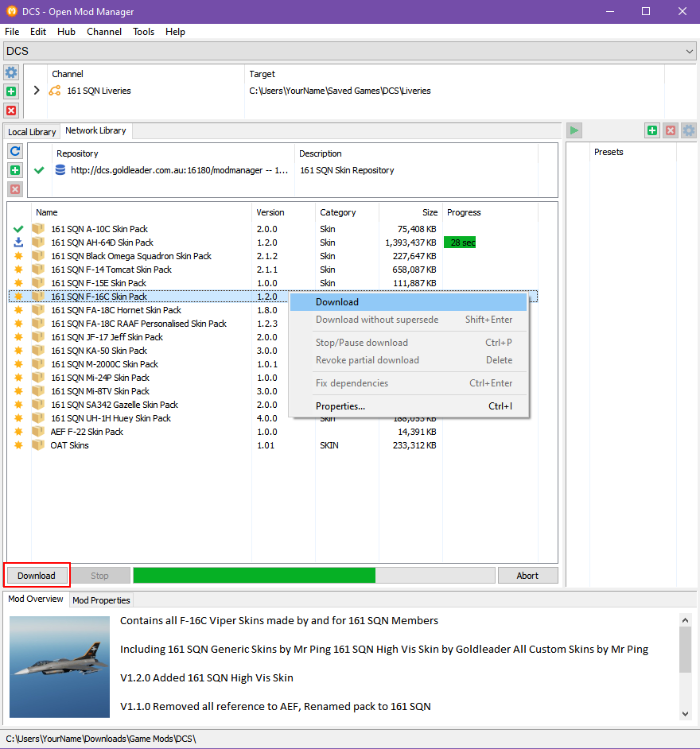
Task: Click star icon beside 161 SQN F-14 Tomcat pack
Action: [17, 269]
